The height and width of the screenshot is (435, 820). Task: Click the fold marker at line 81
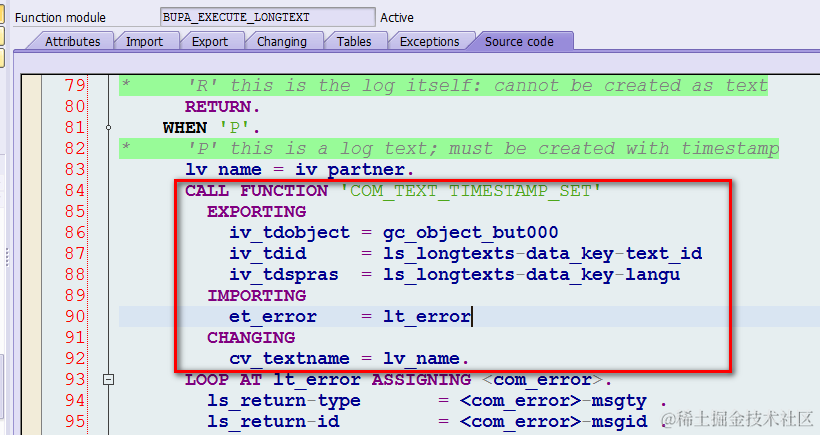[x=108, y=128]
